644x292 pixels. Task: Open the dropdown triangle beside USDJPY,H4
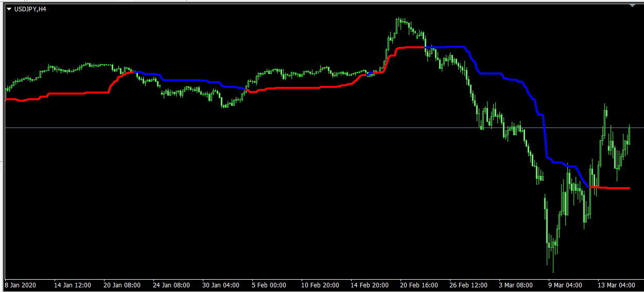click(x=9, y=9)
